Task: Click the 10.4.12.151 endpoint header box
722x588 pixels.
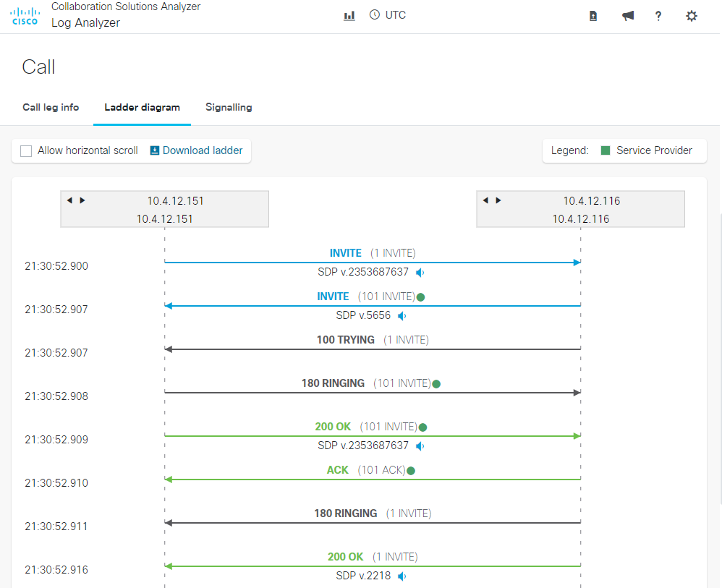Action: (x=164, y=209)
